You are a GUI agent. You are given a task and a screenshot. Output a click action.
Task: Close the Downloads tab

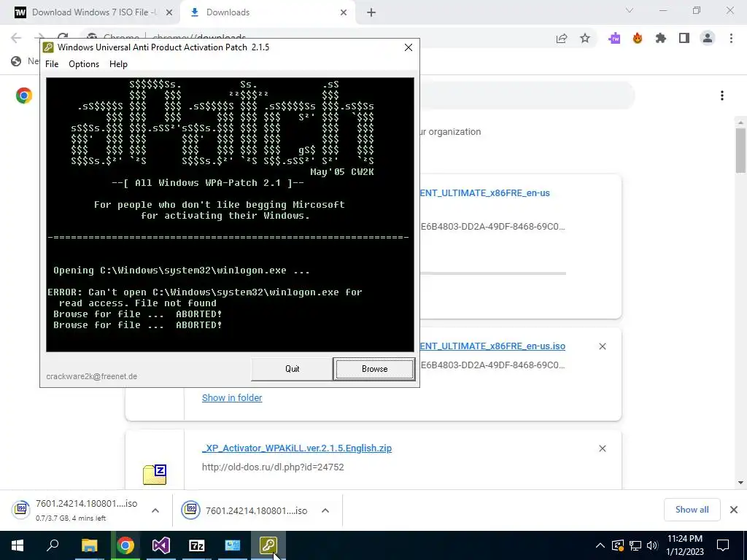click(x=344, y=13)
